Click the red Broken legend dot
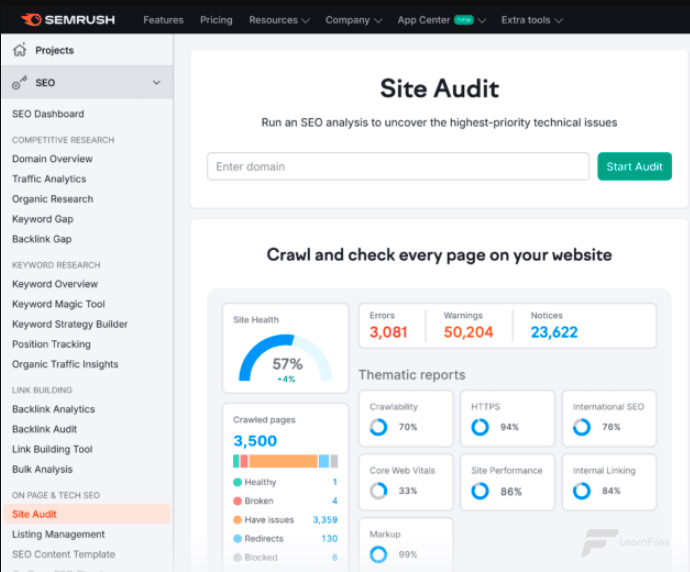The width and height of the screenshot is (690, 572). pyautogui.click(x=237, y=501)
